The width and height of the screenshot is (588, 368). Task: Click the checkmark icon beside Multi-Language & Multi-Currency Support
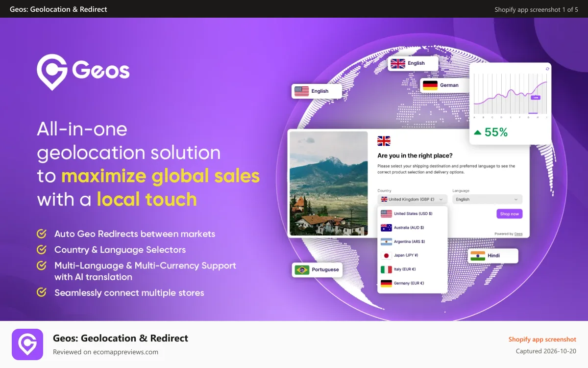(42, 265)
